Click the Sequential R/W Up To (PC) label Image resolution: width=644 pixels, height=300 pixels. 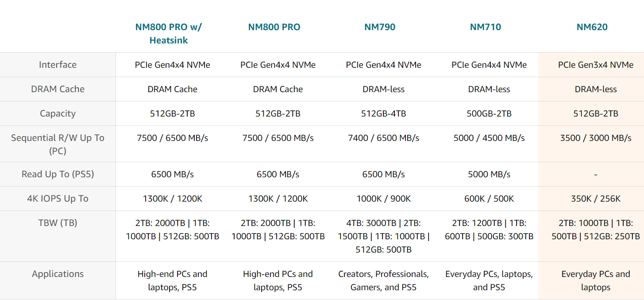58,144
